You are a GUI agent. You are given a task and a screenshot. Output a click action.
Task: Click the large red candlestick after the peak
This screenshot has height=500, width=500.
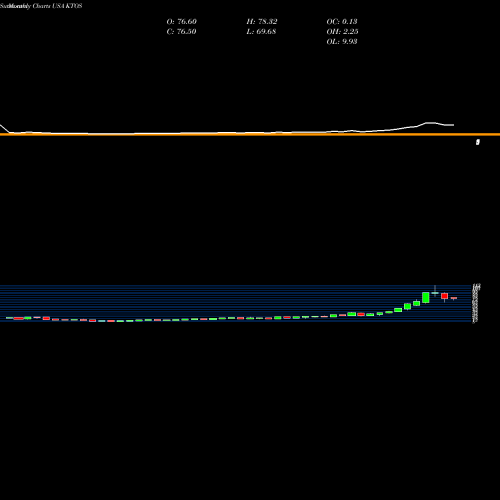point(444,296)
